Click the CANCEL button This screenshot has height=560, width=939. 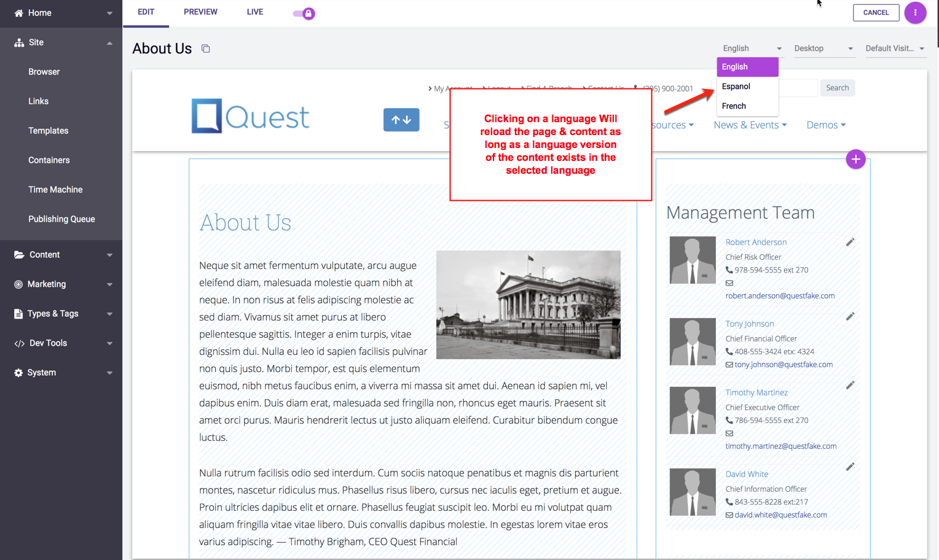point(876,13)
